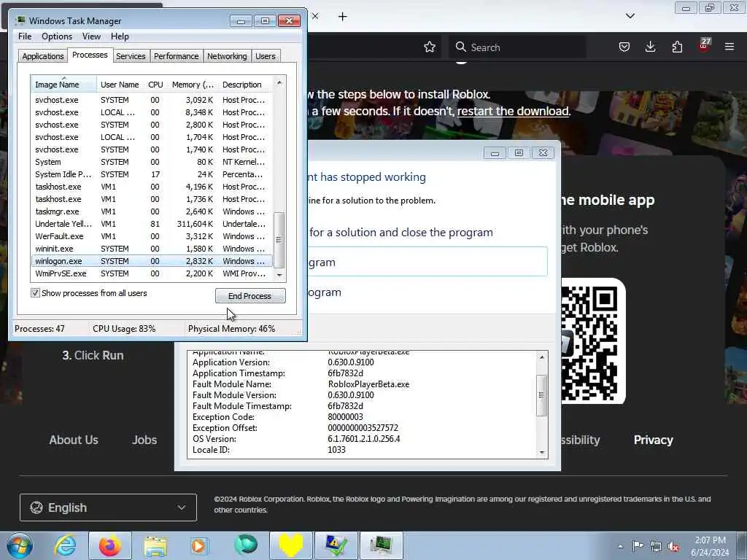Screen dimensions: 747x560
Task: Click the muted volume tray icon
Action: [x=673, y=546]
